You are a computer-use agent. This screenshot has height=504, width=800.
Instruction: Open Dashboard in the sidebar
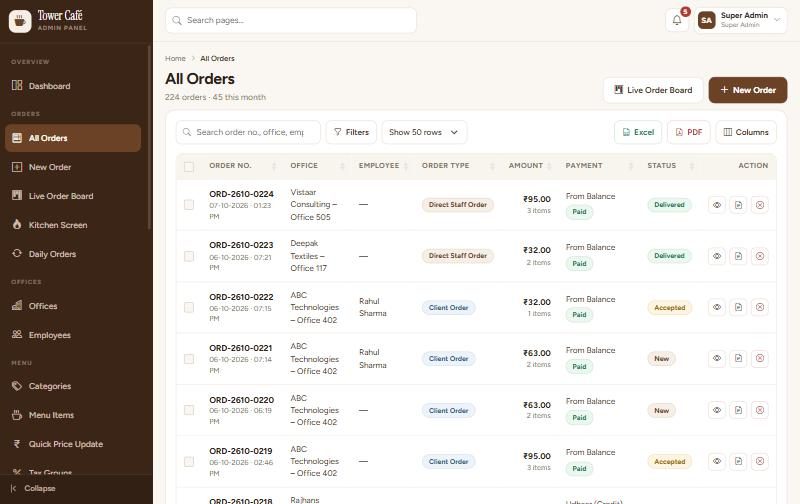click(73, 86)
